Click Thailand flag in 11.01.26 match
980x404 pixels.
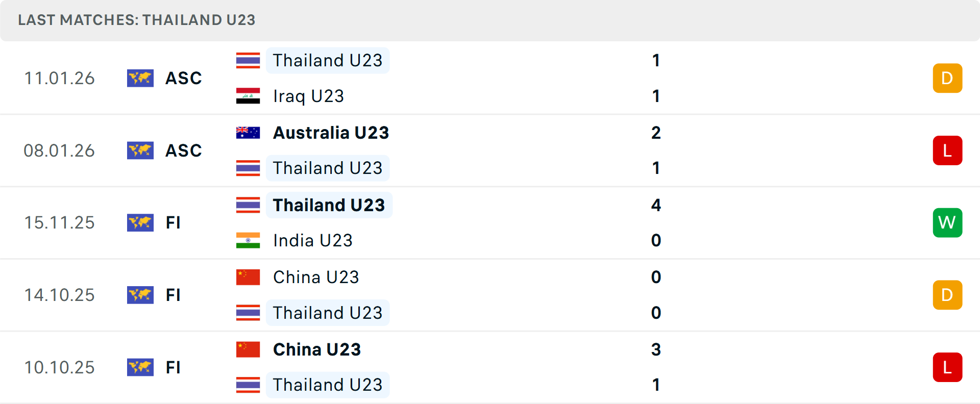(248, 60)
